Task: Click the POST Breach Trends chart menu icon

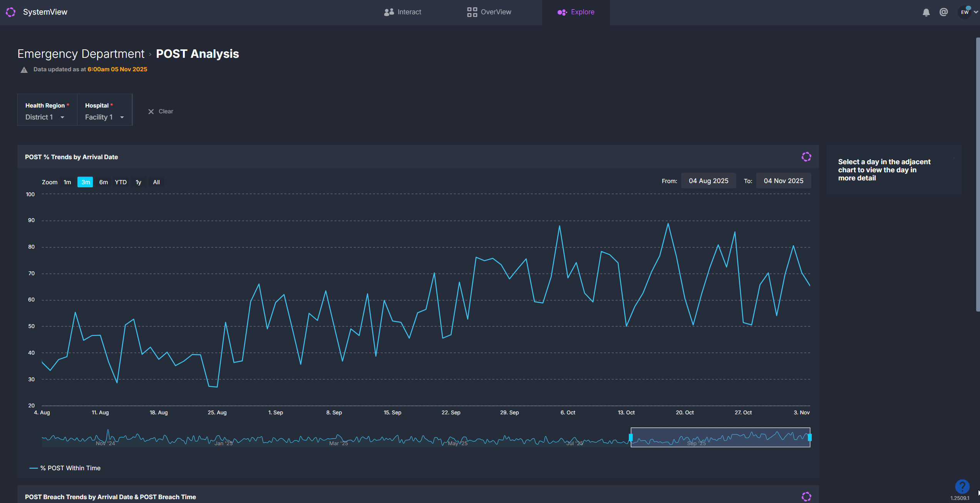Action: [x=806, y=496]
